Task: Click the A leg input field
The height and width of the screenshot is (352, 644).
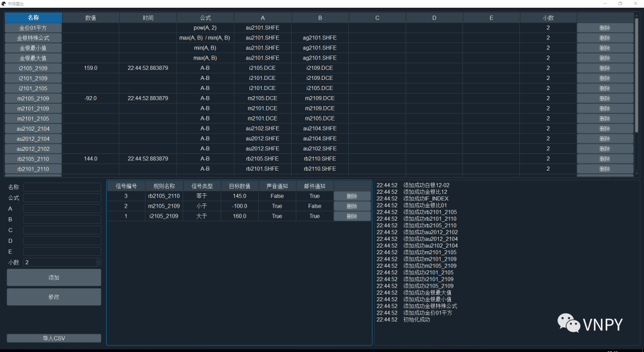Action: pos(61,208)
